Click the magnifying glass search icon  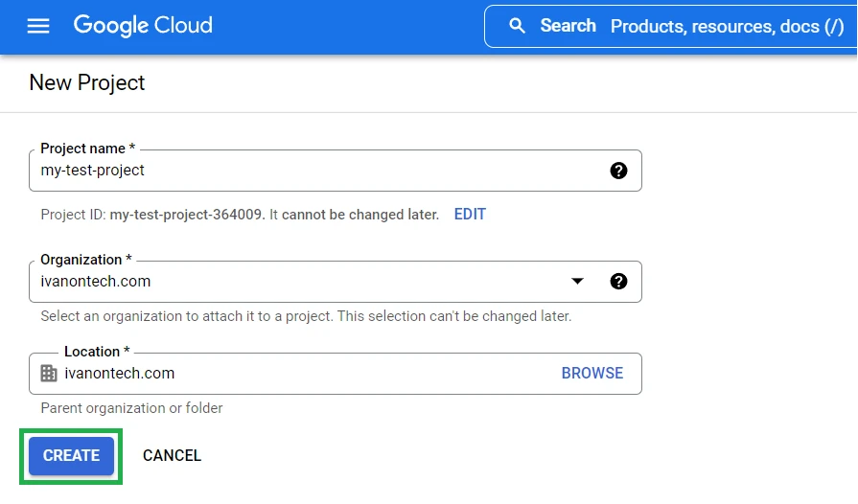517,26
